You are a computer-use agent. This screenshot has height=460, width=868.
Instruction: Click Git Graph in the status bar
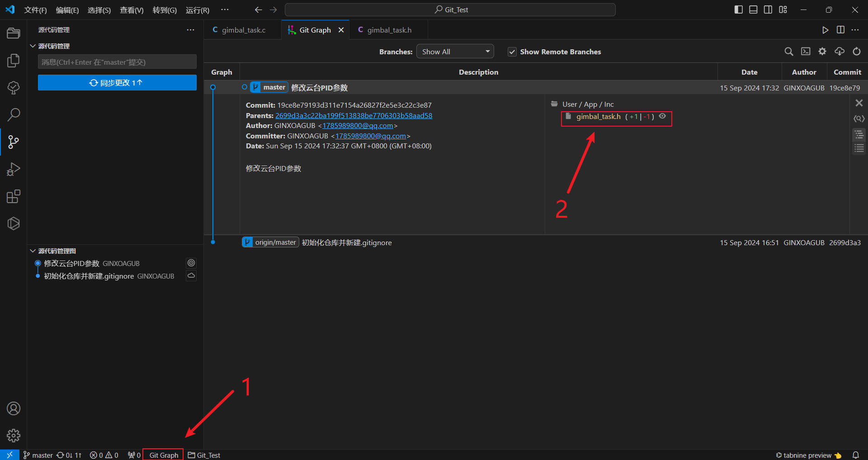tap(163, 455)
